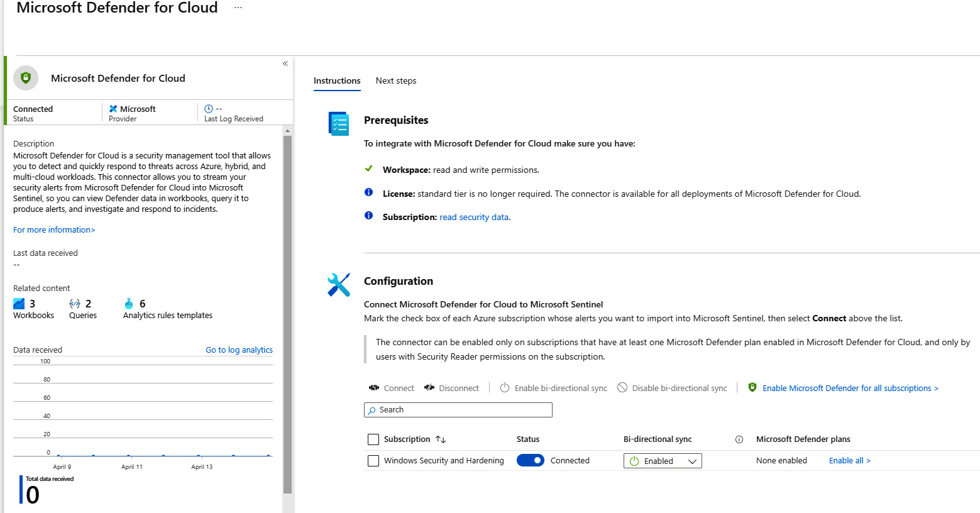
Task: Toggle the Connected status switch
Action: [531, 460]
